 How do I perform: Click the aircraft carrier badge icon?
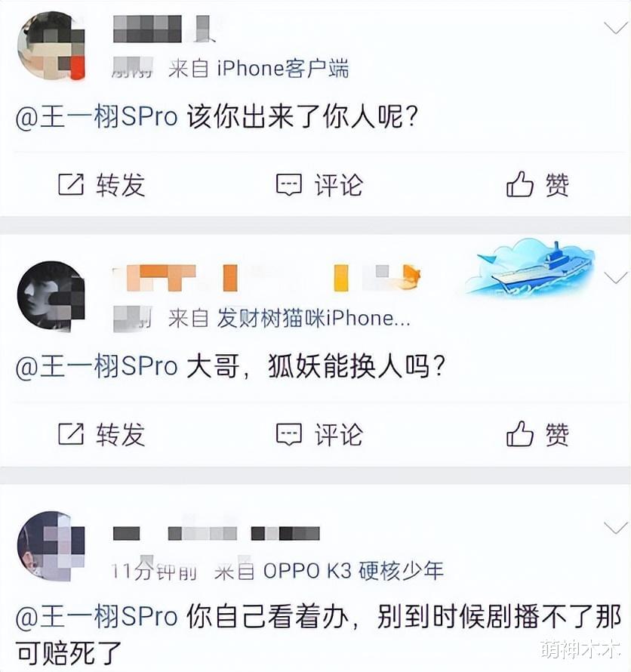531,268
